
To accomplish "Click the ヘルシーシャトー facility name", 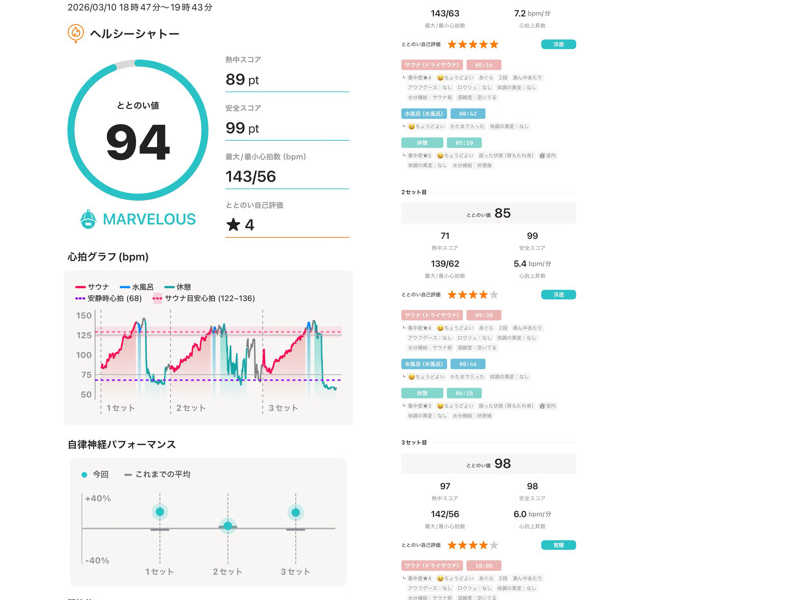I will click(x=134, y=33).
